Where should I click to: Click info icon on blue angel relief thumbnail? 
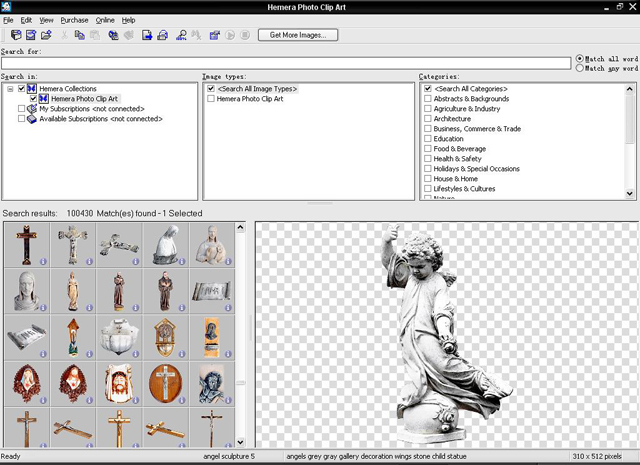pyautogui.click(x=228, y=400)
